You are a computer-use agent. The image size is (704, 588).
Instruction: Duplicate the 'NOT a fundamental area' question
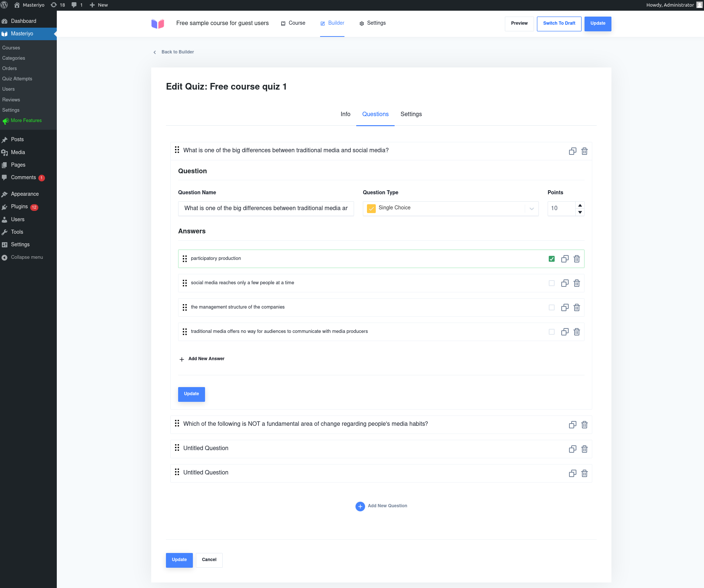tap(572, 425)
